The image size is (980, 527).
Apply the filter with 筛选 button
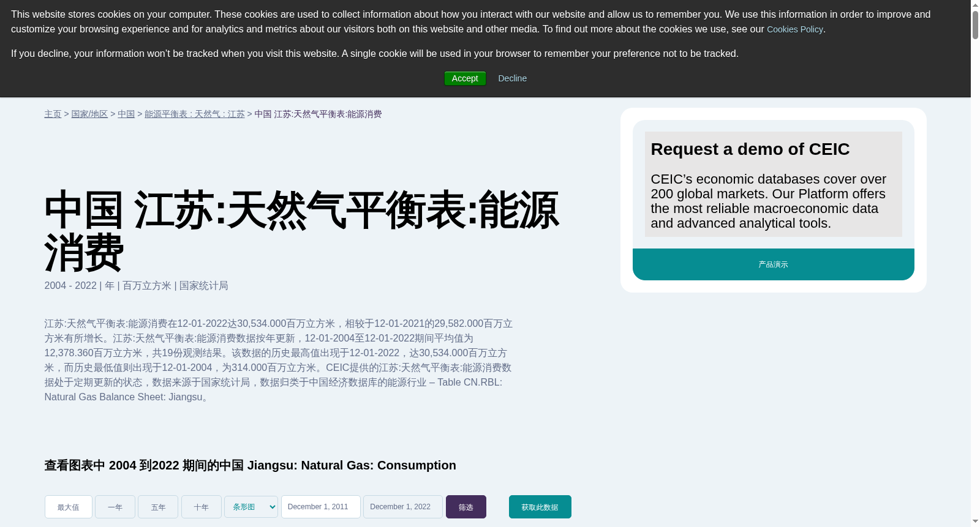point(466,507)
